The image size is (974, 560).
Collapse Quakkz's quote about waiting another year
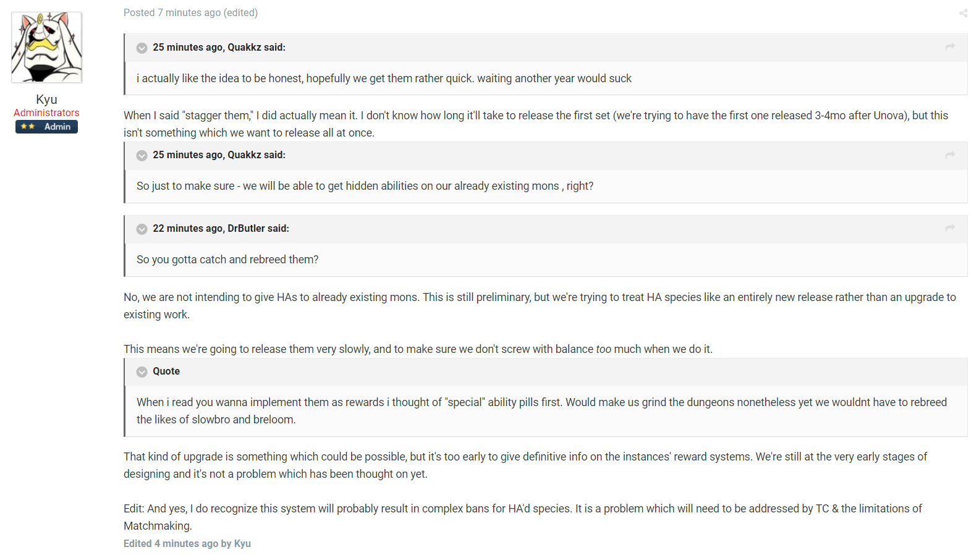tap(142, 48)
